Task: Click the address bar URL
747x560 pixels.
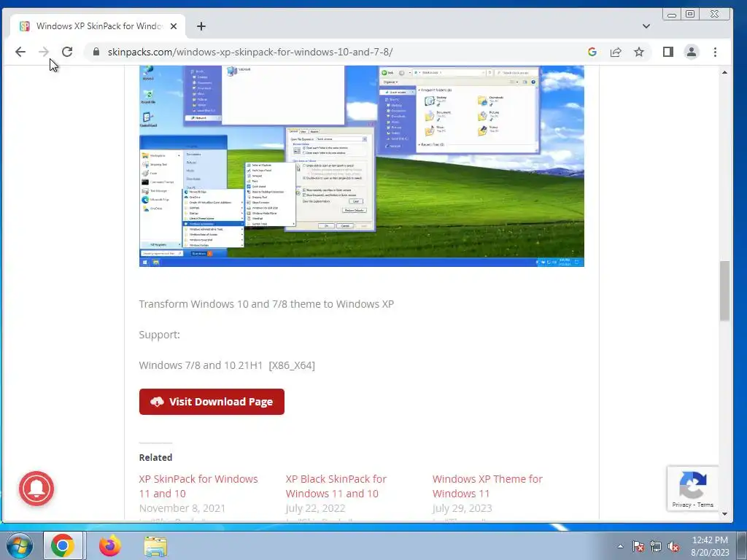Action: [x=250, y=52]
